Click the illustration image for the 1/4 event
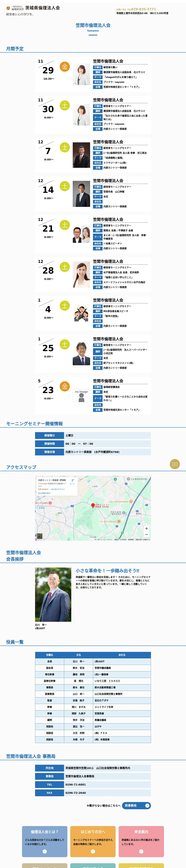Screen dimensions: 186x868 click(81, 313)
